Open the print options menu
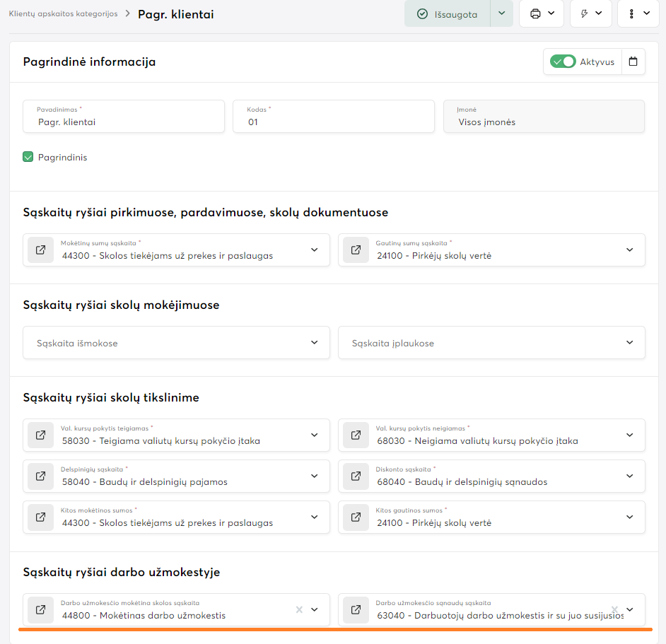The image size is (666, 644). coord(542,13)
